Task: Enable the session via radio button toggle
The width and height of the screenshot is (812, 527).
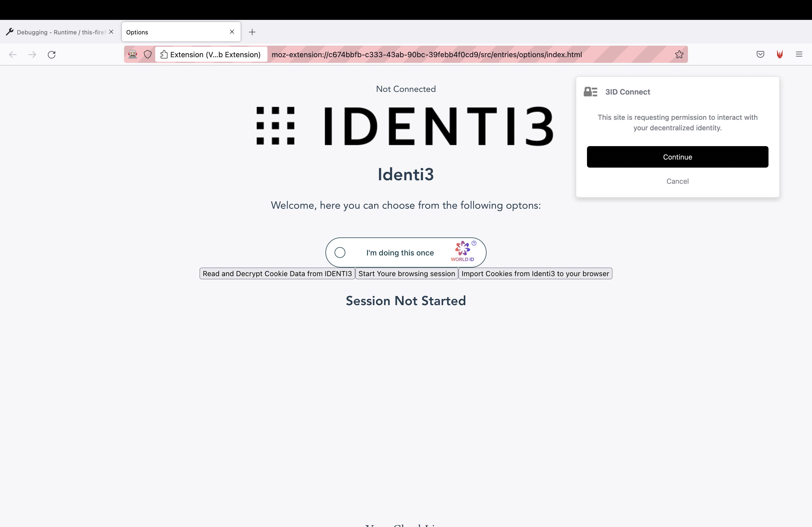Action: pos(339,253)
